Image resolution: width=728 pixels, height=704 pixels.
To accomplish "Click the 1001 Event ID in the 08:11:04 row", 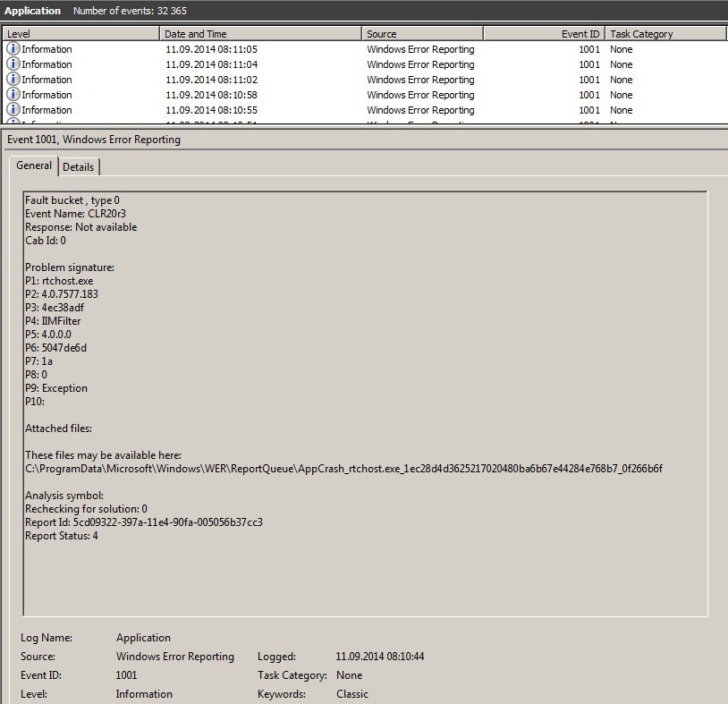I will click(x=589, y=64).
